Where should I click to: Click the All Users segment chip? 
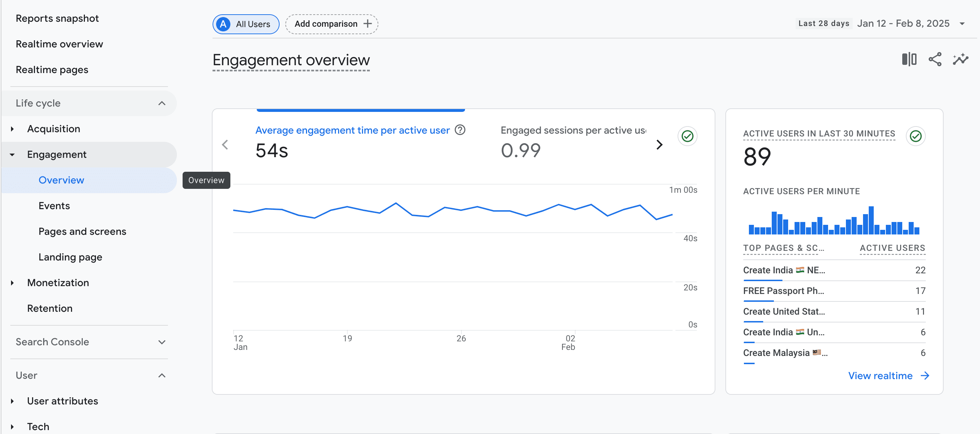[x=246, y=24]
